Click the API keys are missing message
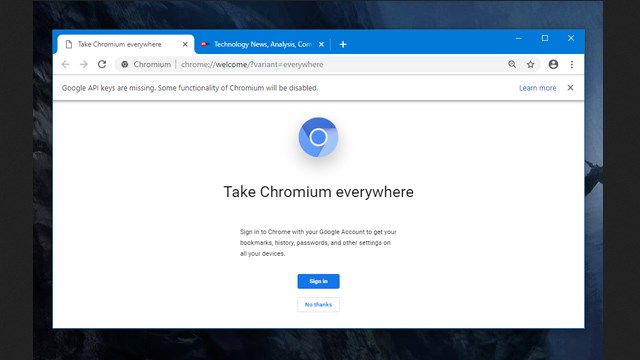 coord(190,88)
